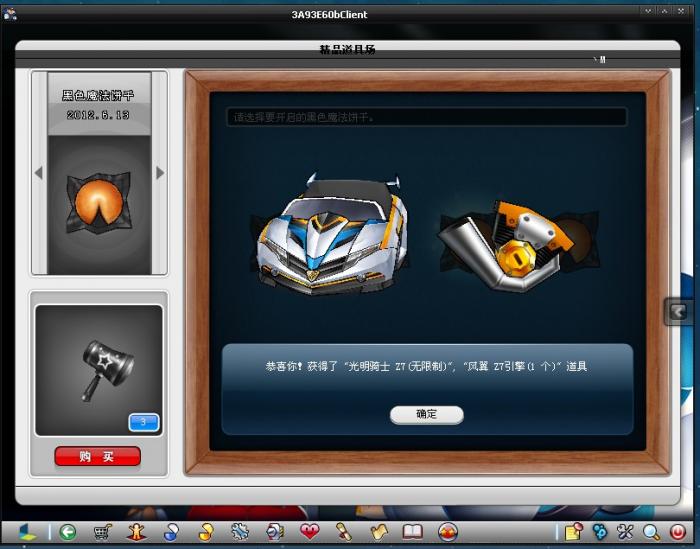The image size is (700, 549).
Task: Expand the side panel arrow tab
Action: coord(678,311)
